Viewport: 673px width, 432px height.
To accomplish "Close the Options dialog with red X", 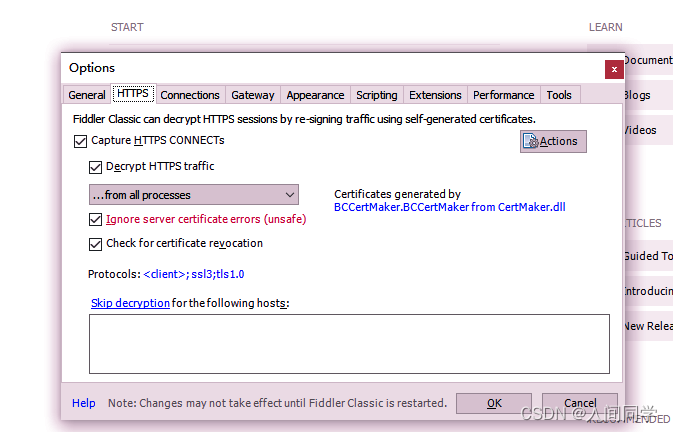I will pos(614,69).
